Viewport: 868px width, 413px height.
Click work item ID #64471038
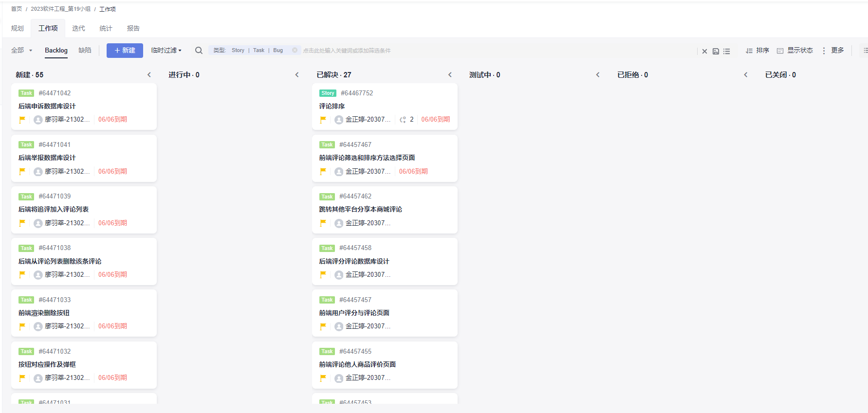(x=55, y=248)
